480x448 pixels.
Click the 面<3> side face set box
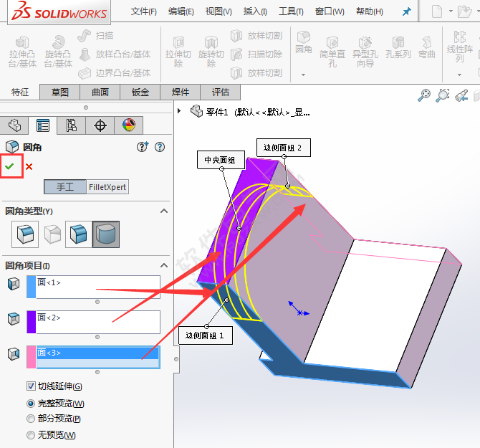click(98, 358)
